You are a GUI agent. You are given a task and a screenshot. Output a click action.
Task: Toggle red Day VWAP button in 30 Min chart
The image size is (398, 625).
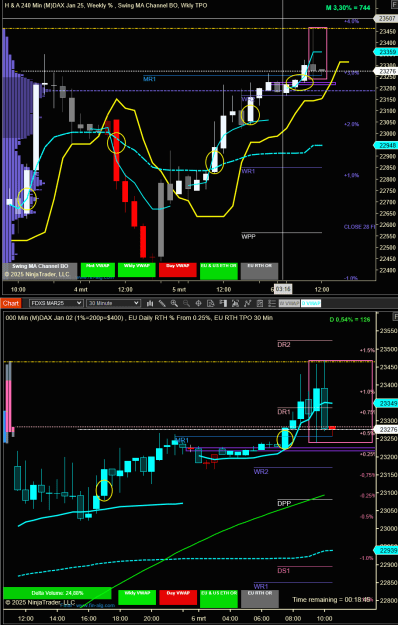click(178, 596)
